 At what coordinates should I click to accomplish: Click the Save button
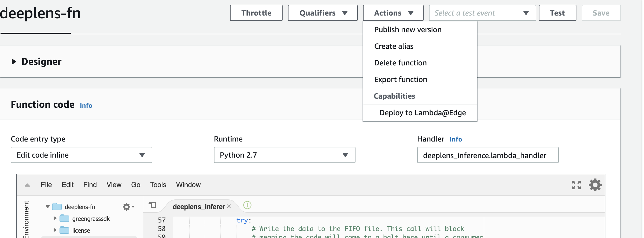coord(601,13)
